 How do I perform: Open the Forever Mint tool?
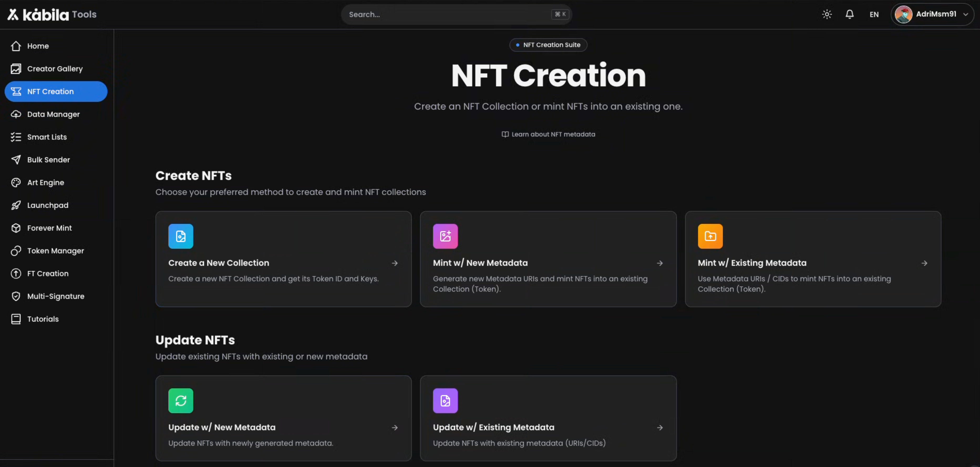tap(49, 228)
